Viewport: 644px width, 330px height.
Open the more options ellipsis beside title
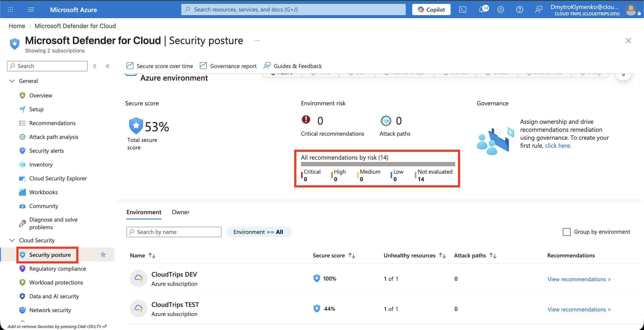[257, 41]
